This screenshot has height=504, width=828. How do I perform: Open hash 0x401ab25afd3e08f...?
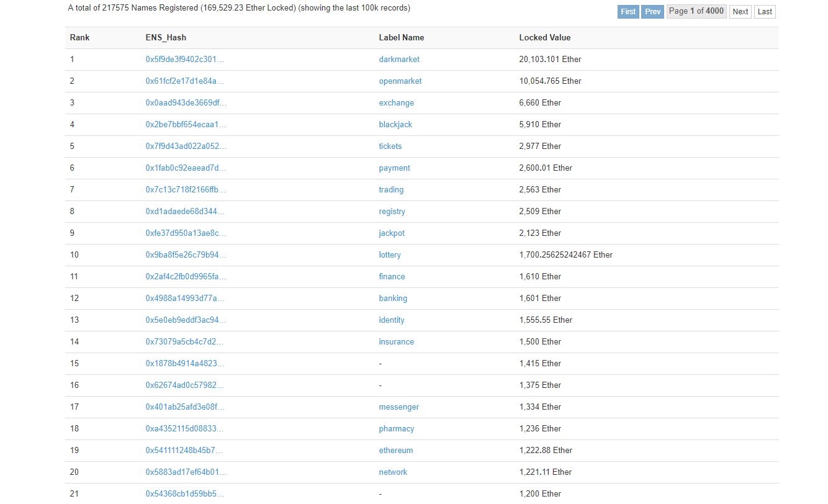pos(184,407)
